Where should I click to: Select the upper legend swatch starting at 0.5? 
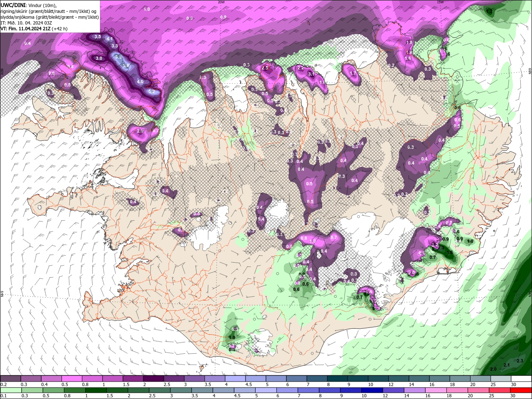click(72, 379)
